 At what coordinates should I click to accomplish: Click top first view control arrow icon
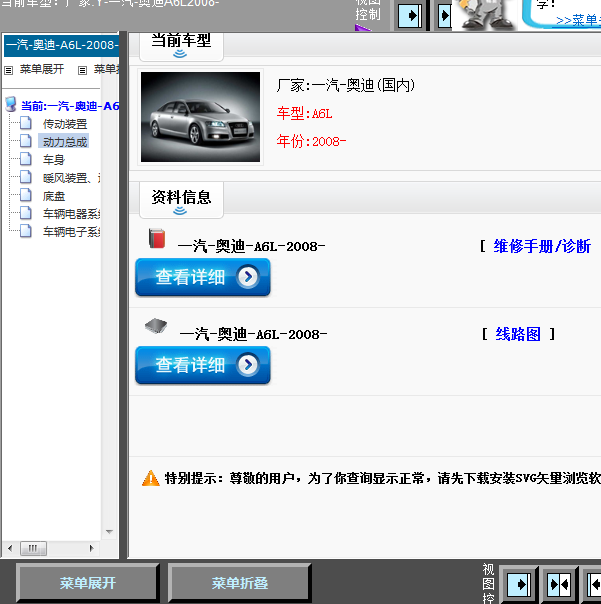(410, 16)
